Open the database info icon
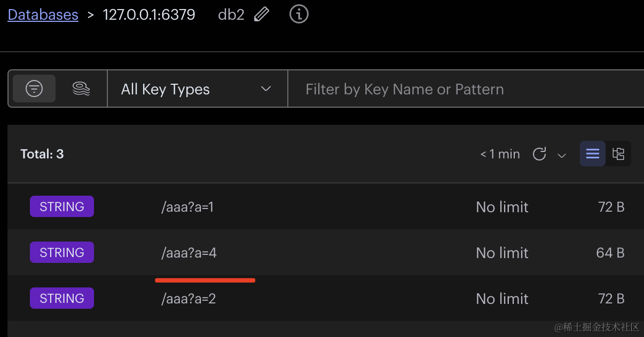Screen dimensions: 644x337 click(299, 14)
